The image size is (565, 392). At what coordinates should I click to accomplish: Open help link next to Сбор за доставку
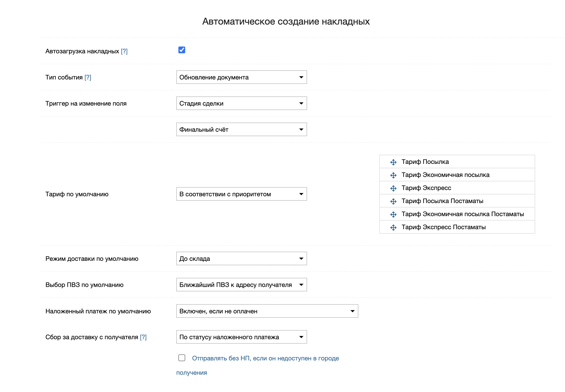pyautogui.click(x=143, y=337)
